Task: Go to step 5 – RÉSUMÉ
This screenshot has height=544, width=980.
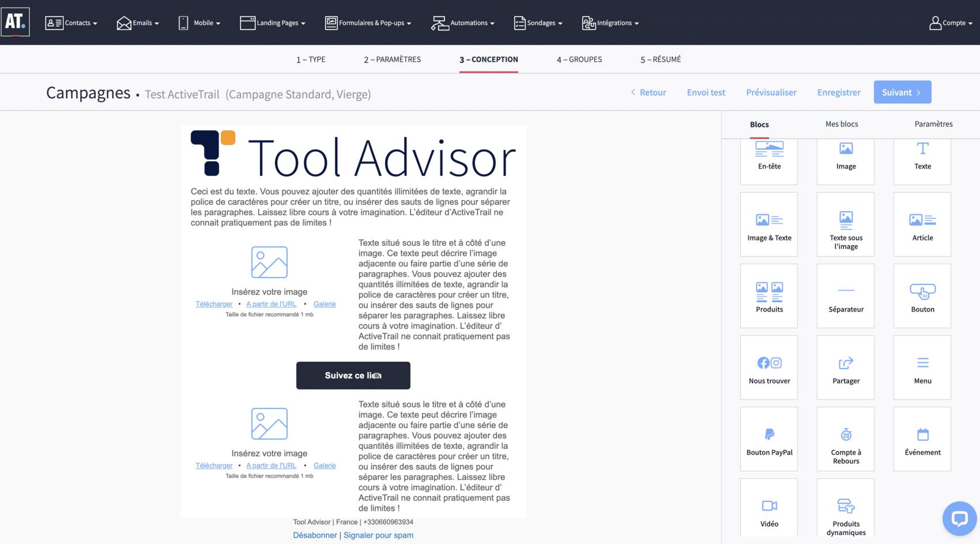Action: [661, 59]
